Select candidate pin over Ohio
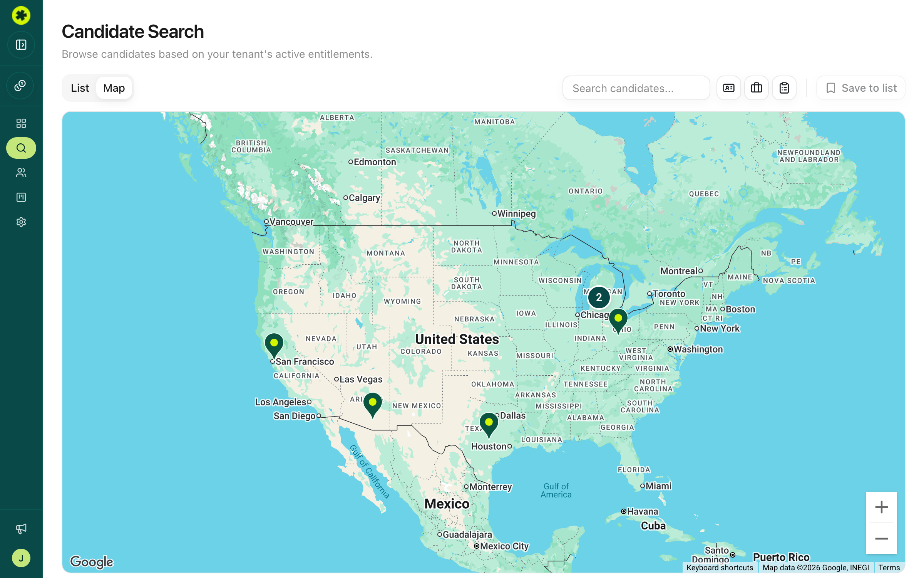 (x=618, y=321)
